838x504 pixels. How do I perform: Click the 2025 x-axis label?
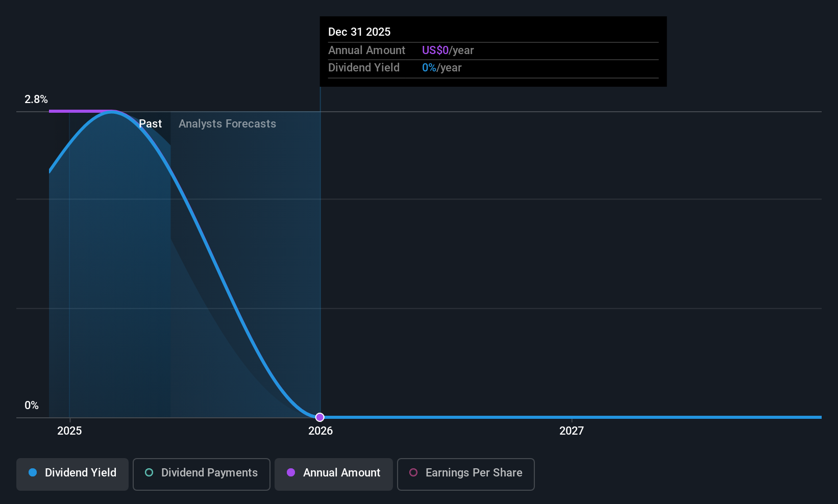[x=69, y=431]
